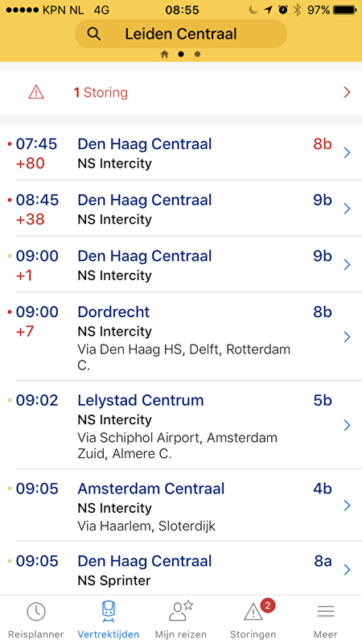Open the Meer hamburger menu icon
Screen dimensions: 362x644
point(326,612)
